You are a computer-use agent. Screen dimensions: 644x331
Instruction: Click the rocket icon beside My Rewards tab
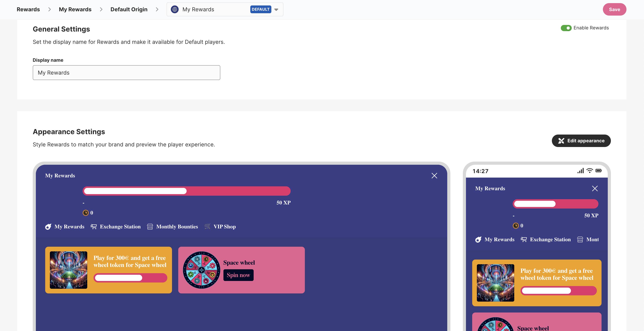[x=48, y=227]
